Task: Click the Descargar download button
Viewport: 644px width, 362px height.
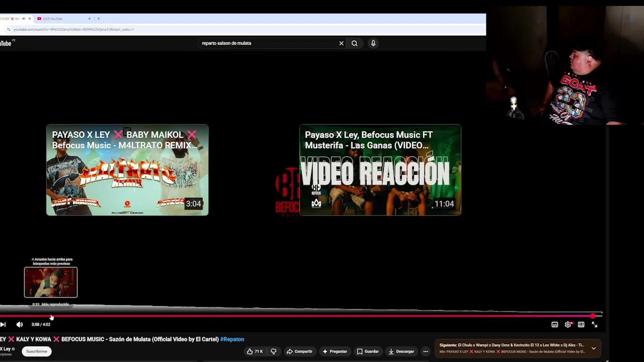Action: [x=401, y=351]
